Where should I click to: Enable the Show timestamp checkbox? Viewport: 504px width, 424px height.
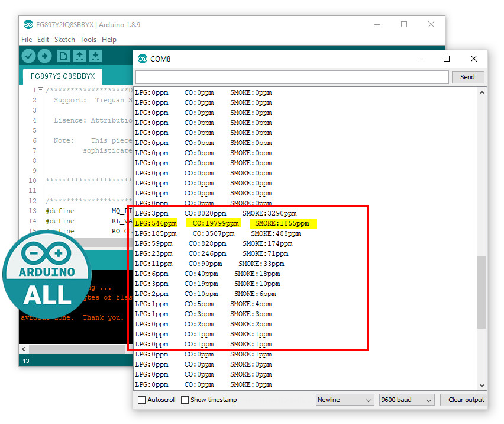(x=185, y=400)
